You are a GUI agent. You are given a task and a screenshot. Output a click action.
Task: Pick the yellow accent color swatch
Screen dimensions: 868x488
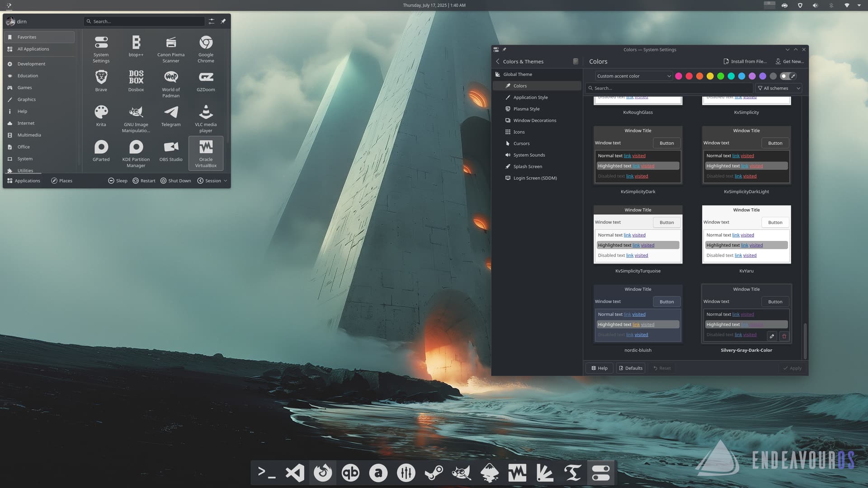(710, 76)
